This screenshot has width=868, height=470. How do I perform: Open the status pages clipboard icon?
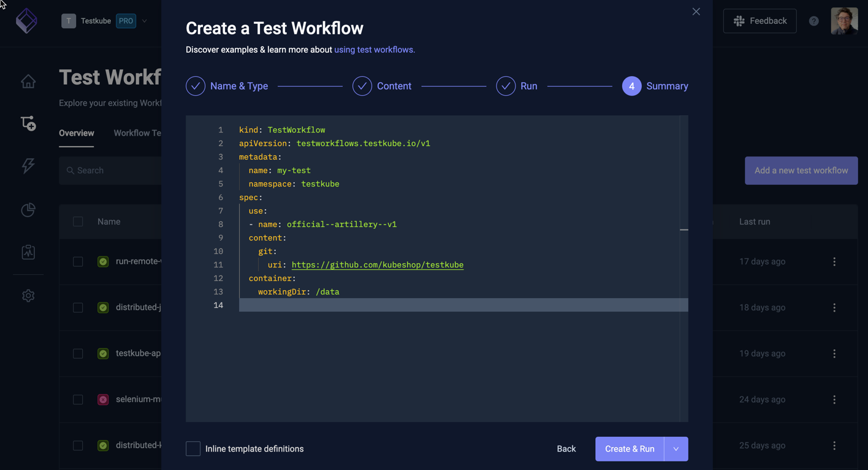coord(28,252)
